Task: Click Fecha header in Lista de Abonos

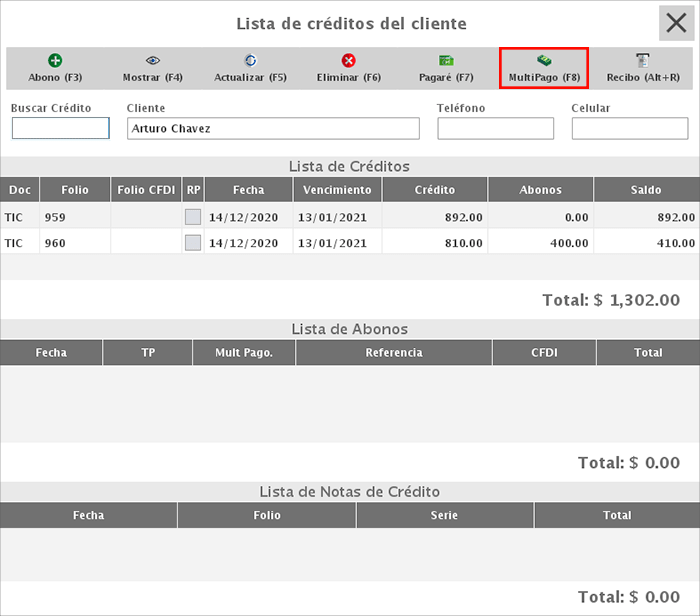Action: tap(51, 353)
